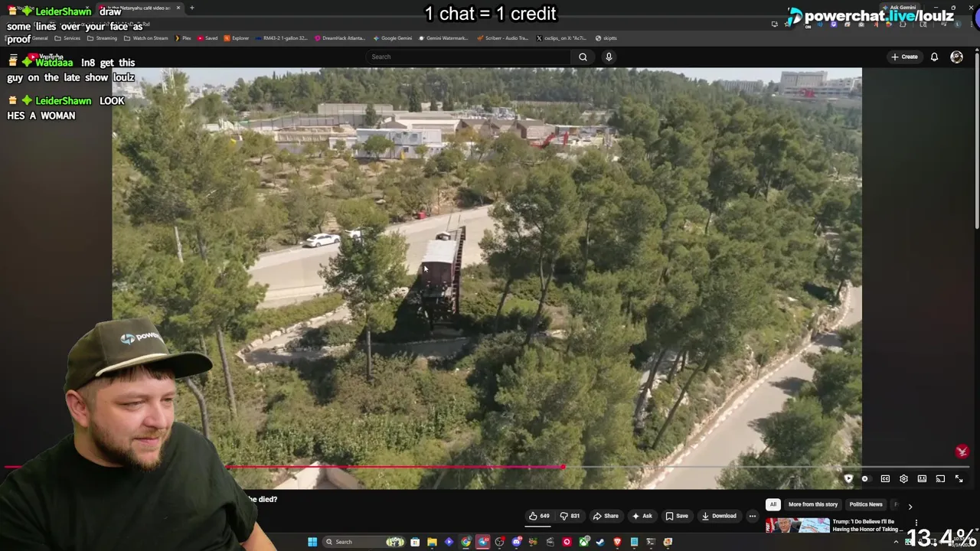
Task: Open the Services bookmarks folder
Action: coord(67,38)
